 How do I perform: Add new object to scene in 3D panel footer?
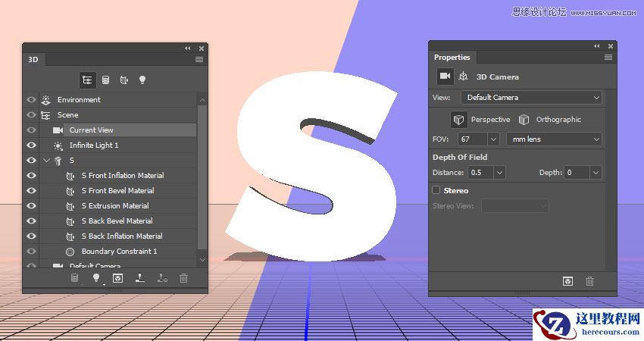click(74, 278)
